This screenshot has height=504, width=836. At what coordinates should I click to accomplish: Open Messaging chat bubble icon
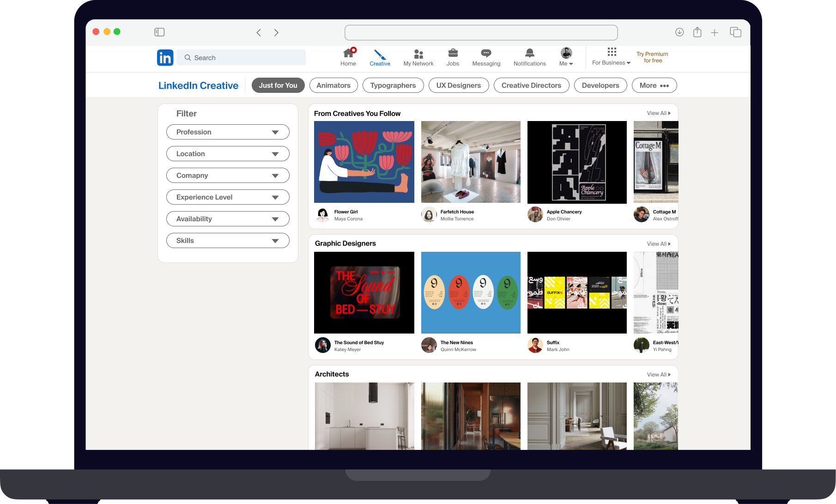486,53
